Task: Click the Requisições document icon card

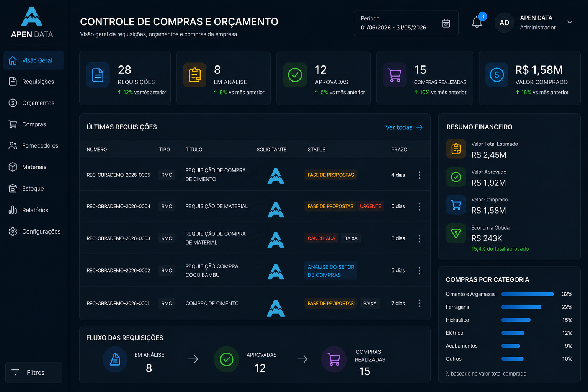Action: [x=98, y=75]
